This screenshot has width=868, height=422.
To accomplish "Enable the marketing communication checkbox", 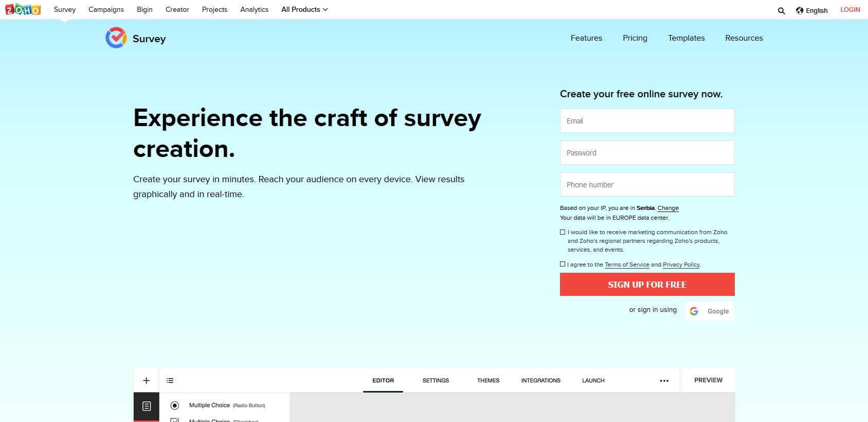I will tap(563, 232).
